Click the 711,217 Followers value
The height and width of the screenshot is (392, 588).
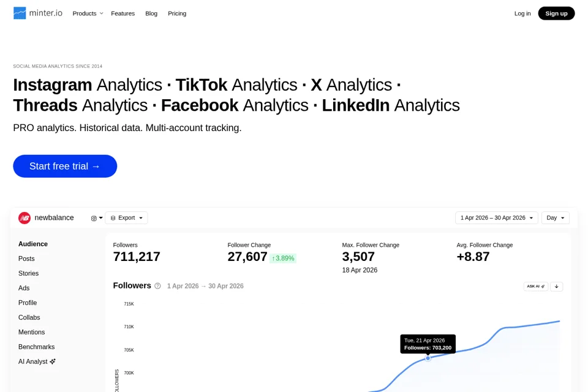point(137,257)
